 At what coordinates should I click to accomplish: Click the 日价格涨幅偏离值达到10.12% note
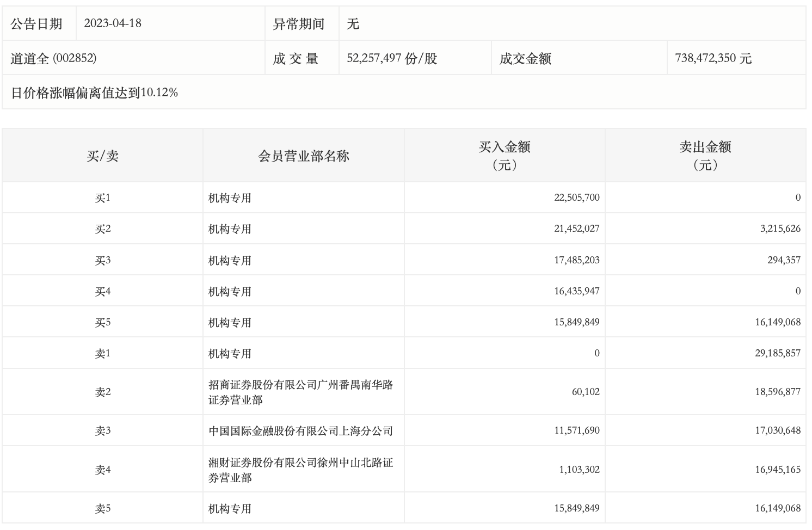94,93
